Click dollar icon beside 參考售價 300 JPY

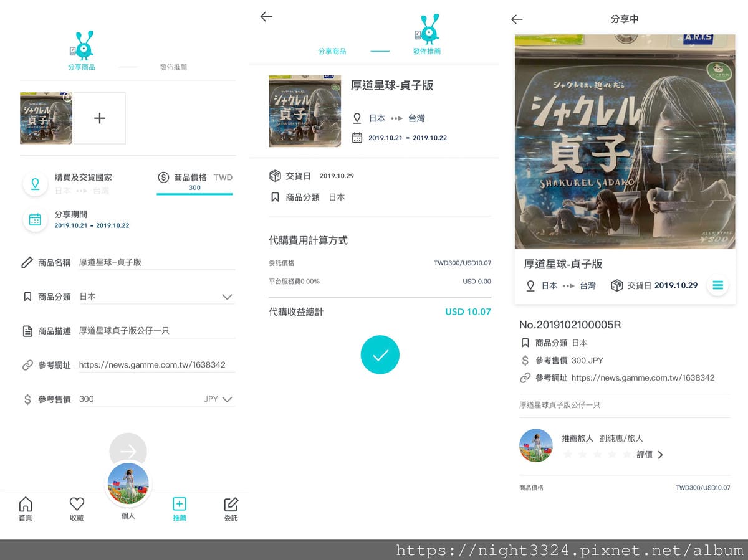tap(525, 360)
